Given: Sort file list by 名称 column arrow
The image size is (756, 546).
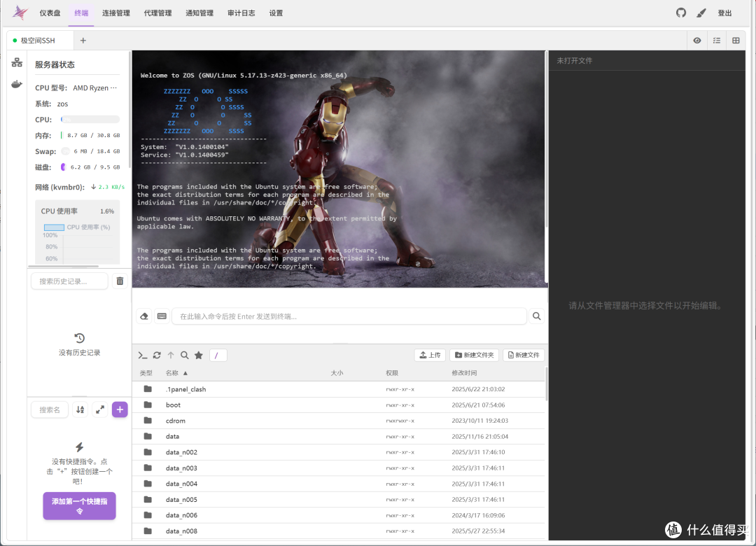Looking at the screenshot, I should (185, 373).
